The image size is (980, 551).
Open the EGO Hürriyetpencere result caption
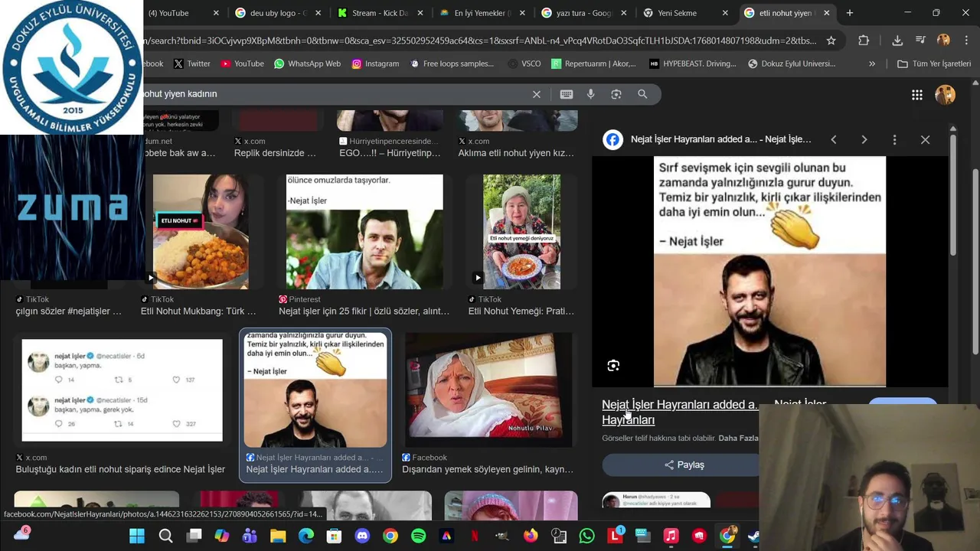[390, 153]
